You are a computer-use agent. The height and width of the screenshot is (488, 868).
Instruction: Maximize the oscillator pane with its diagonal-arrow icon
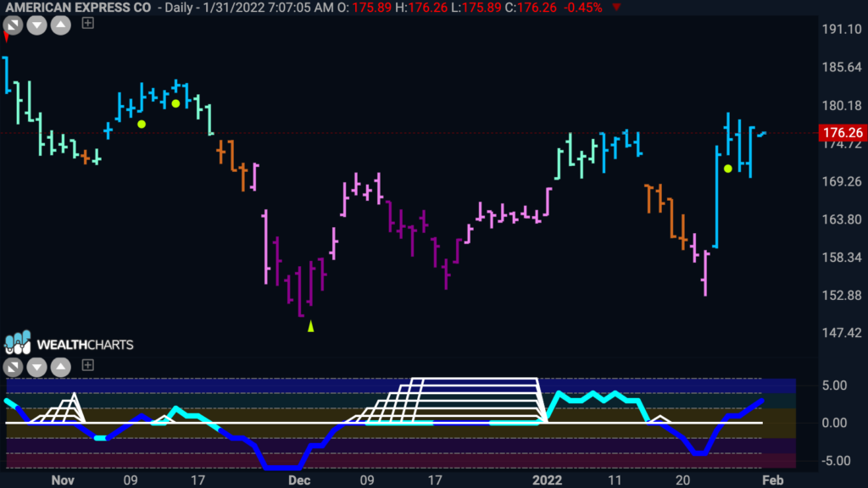pos(13,367)
